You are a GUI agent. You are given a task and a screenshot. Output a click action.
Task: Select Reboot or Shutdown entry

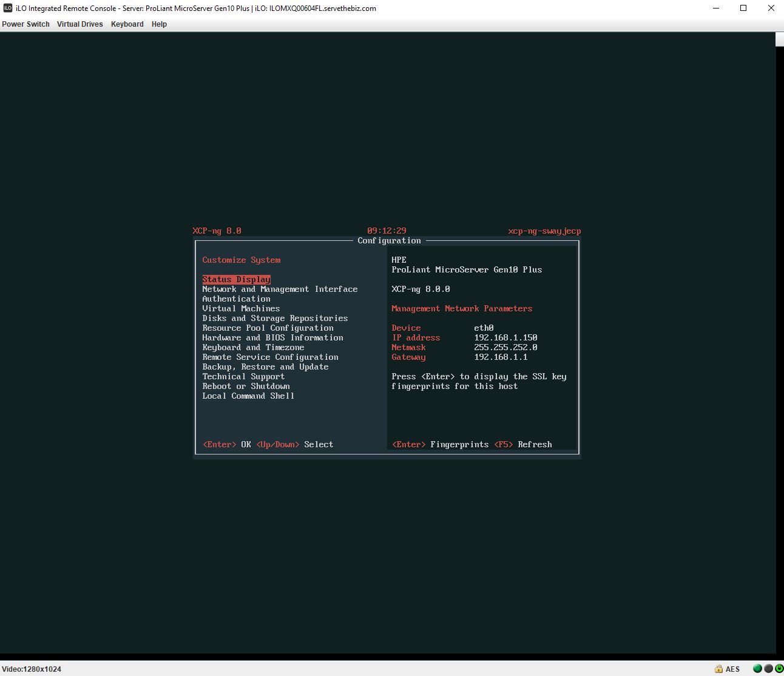pyautogui.click(x=246, y=387)
